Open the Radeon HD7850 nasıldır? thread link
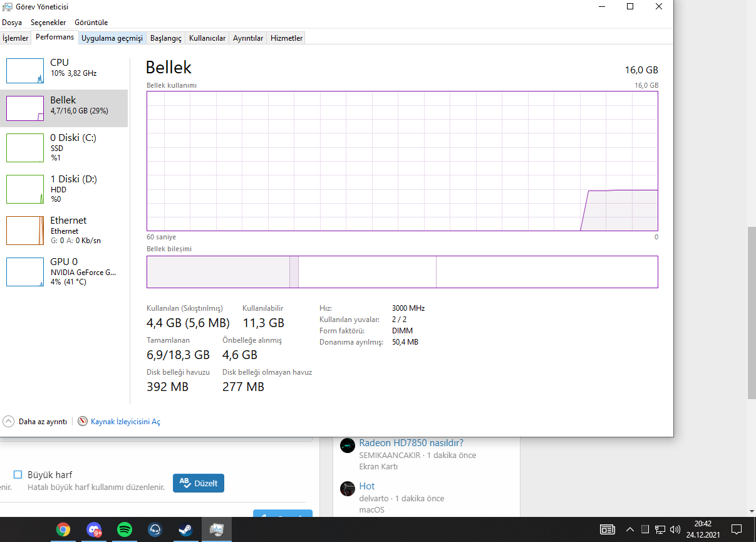Viewport: 756px width, 542px height. coord(411,443)
